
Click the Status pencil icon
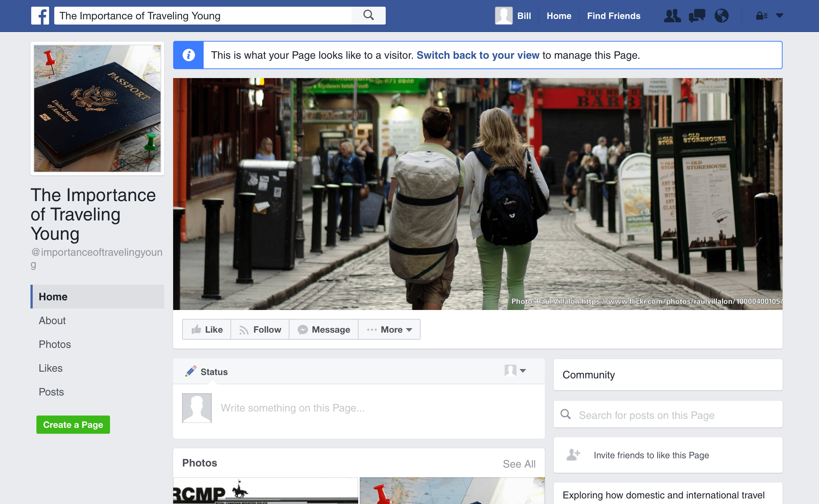191,371
